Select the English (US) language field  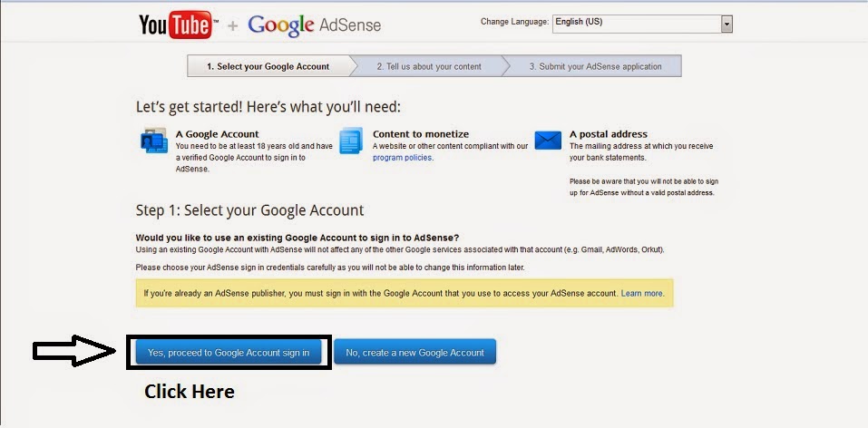click(x=642, y=24)
